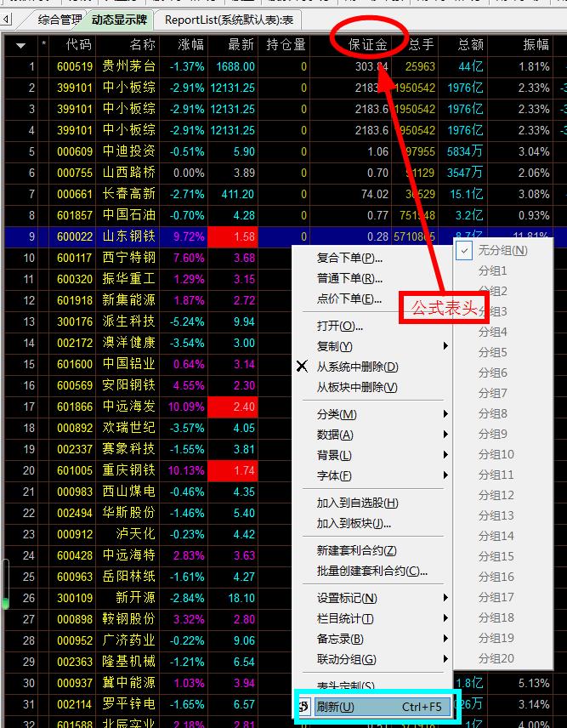Viewport: 567px width, 728px height.
Task: Choose 加入到自选股(H)
Action: [x=357, y=503]
